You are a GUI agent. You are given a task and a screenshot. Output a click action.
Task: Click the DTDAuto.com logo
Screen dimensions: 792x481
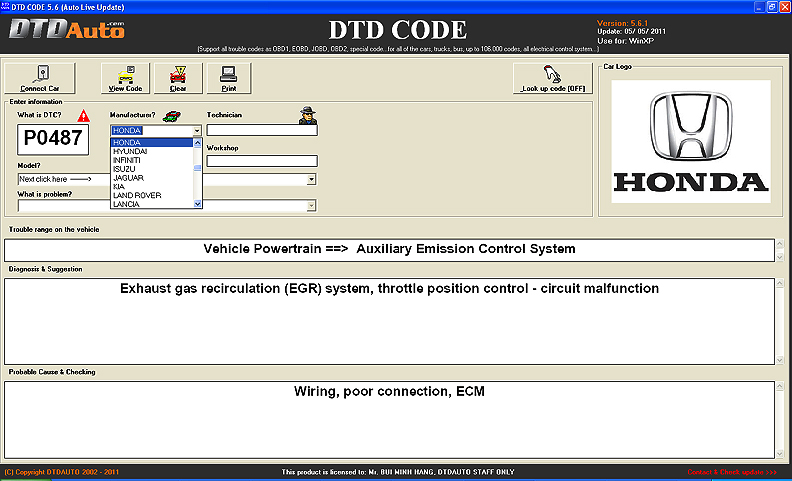tap(67, 30)
